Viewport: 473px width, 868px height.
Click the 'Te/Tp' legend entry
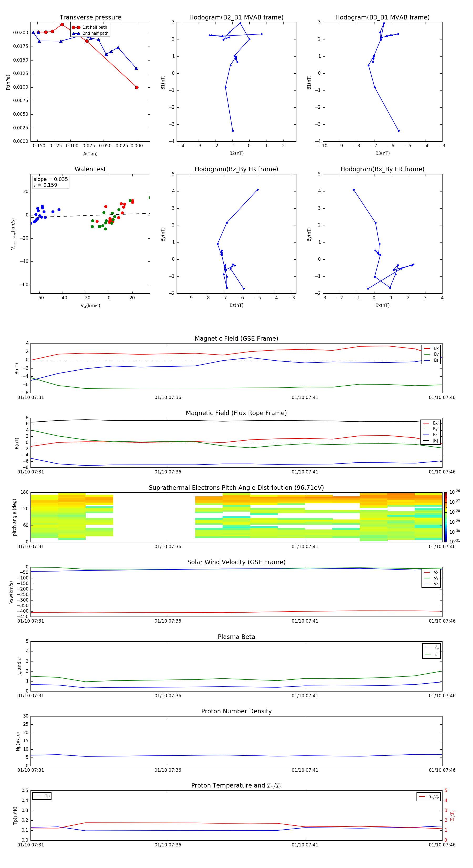(x=429, y=796)
